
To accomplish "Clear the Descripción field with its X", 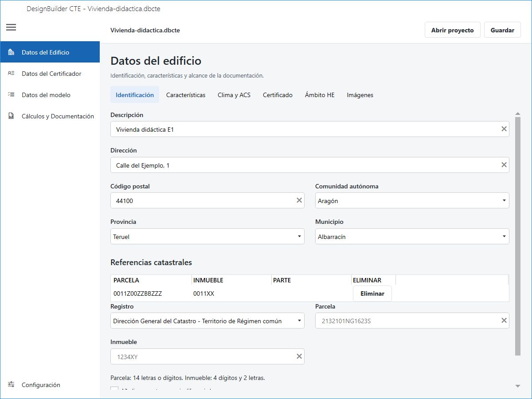I will point(504,129).
